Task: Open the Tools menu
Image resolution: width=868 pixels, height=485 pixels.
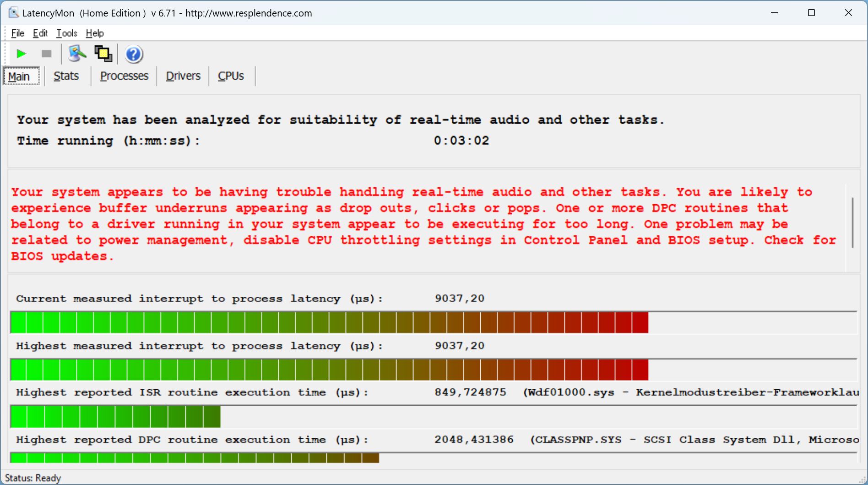Action: [67, 33]
